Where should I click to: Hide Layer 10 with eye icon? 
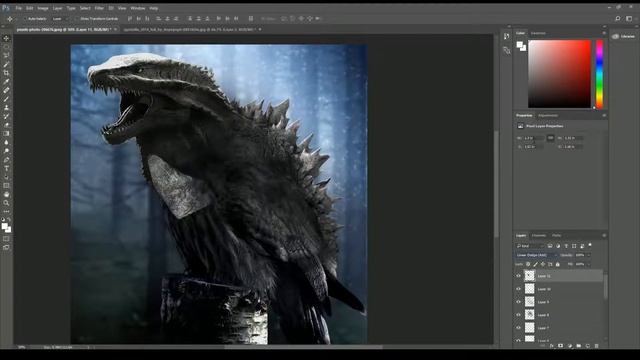[x=518, y=289]
